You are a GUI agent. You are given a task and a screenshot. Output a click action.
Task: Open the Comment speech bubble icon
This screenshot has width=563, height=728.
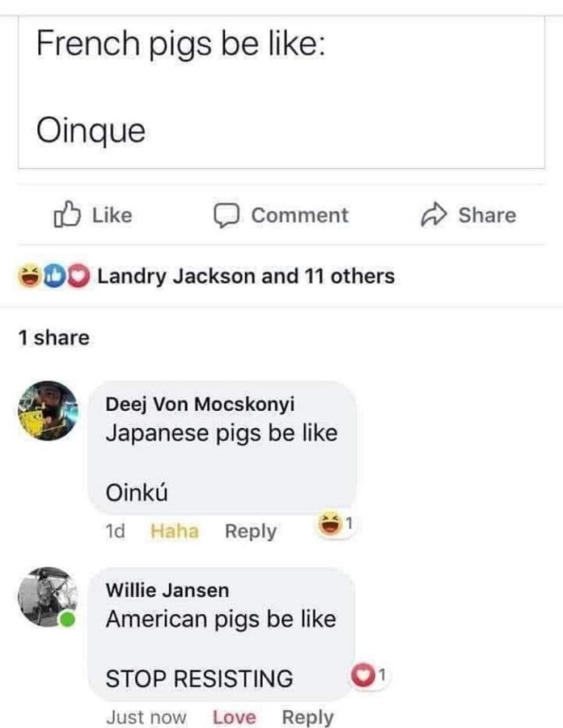(229, 214)
